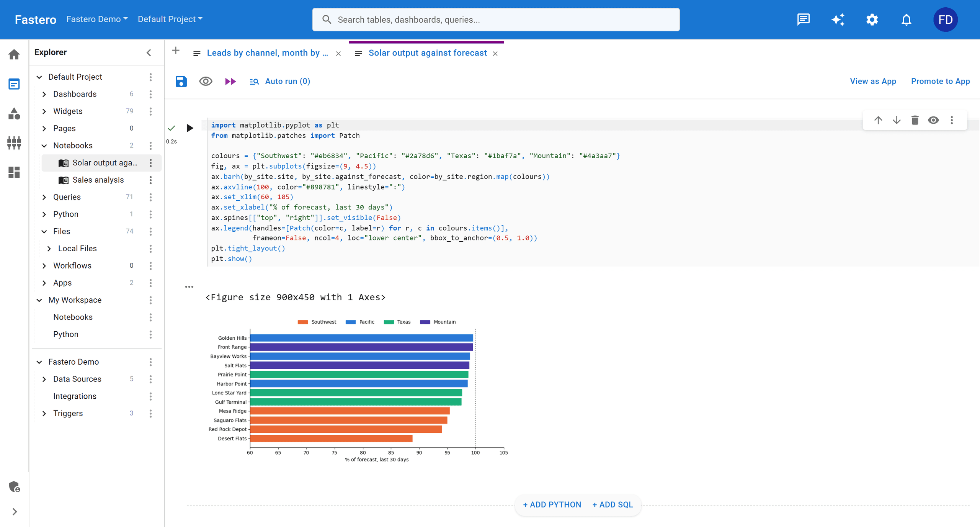This screenshot has width=980, height=527.
Task: Open the chat messages icon
Action: (803, 20)
